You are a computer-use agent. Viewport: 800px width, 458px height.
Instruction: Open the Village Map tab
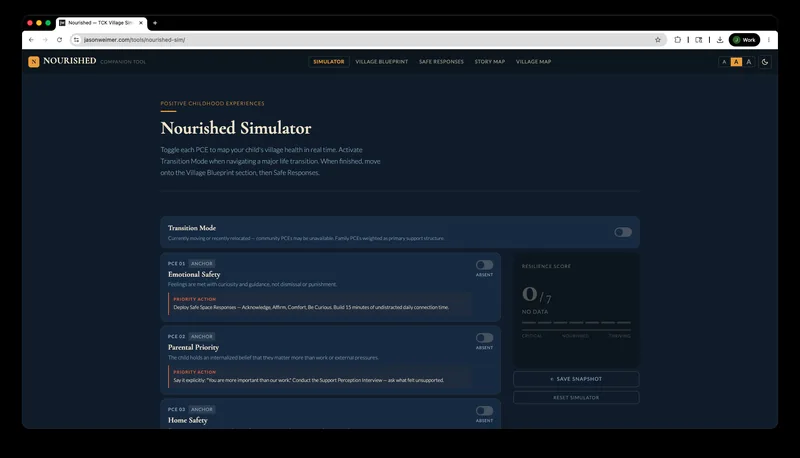533,62
